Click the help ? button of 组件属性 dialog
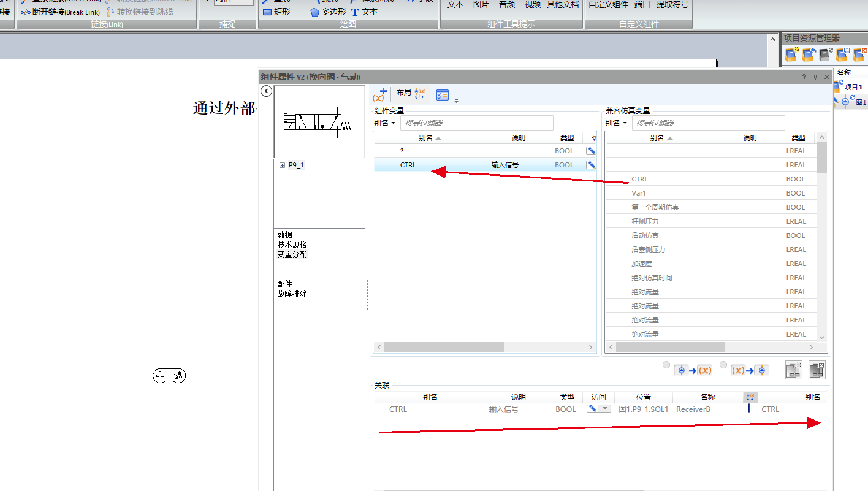Image resolution: width=868 pixels, height=491 pixels. click(x=804, y=77)
